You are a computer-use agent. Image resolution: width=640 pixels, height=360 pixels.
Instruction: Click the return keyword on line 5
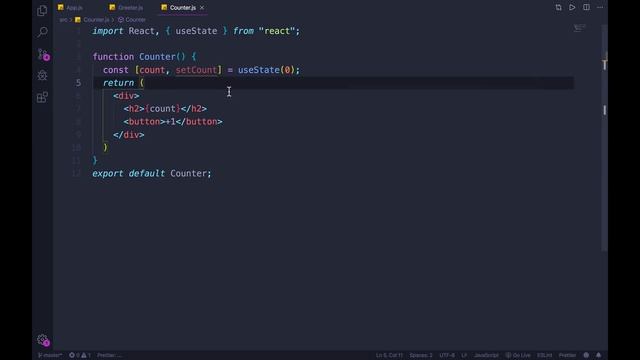coord(118,83)
